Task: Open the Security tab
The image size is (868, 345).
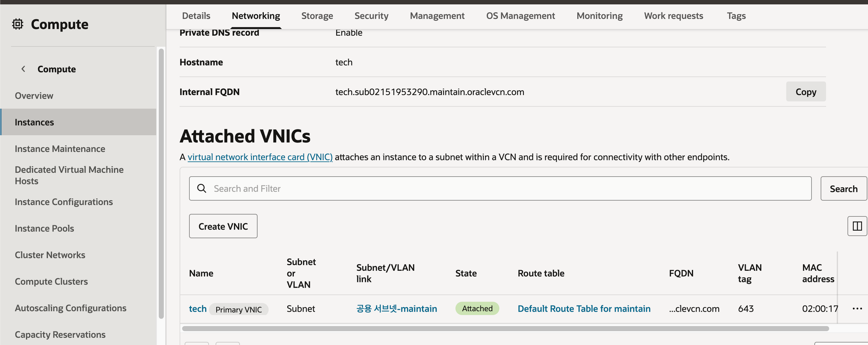Action: 371,16
